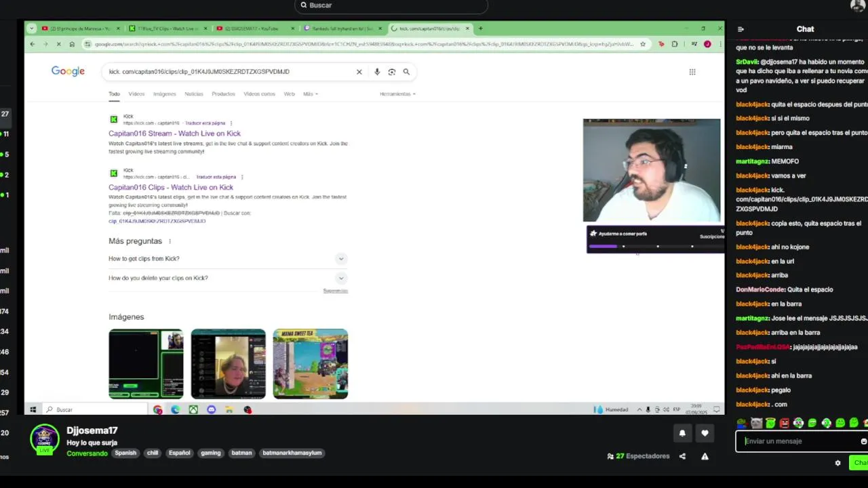This screenshot has width=868, height=488.
Task: Collapse the chat panel with the arrow icon
Action: pyautogui.click(x=741, y=29)
